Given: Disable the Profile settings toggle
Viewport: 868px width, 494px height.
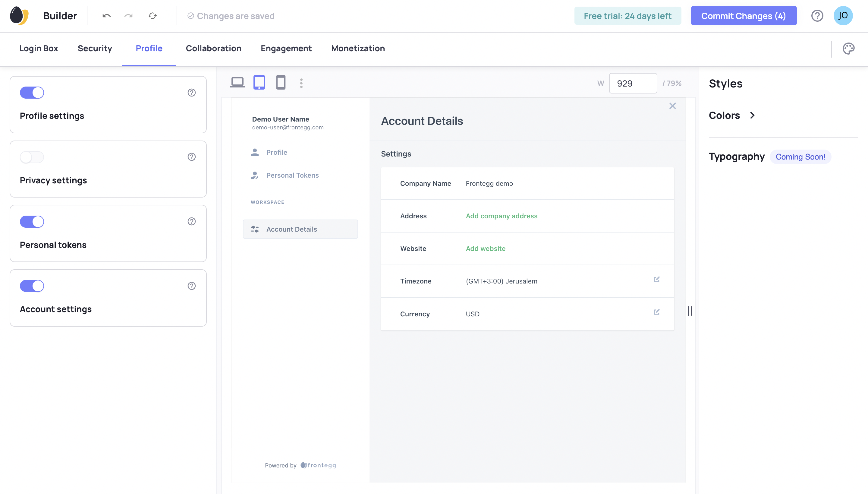Looking at the screenshot, I should [x=32, y=93].
